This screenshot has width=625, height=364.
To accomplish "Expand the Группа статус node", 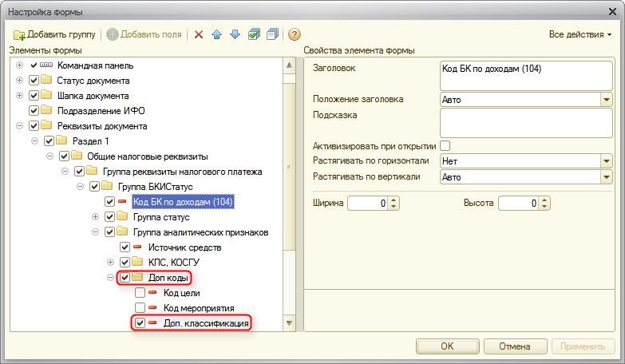I will tap(95, 217).
